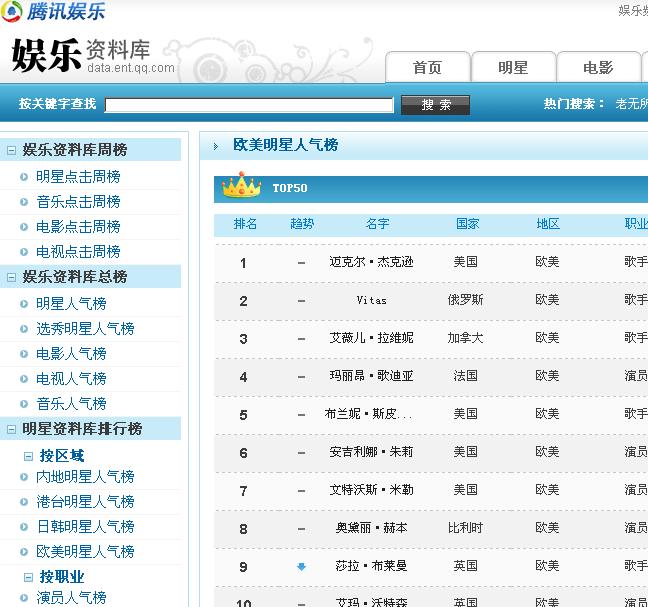Screen dimensions: 648x607
Task: Click the 排名 column header
Action: pyautogui.click(x=245, y=224)
